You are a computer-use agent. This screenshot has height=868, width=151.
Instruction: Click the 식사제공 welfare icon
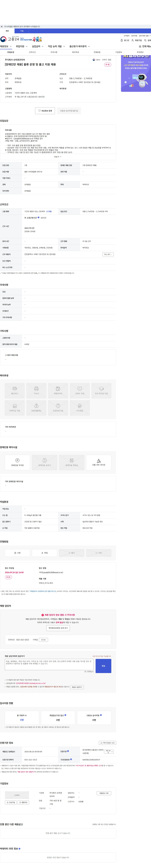80,408
